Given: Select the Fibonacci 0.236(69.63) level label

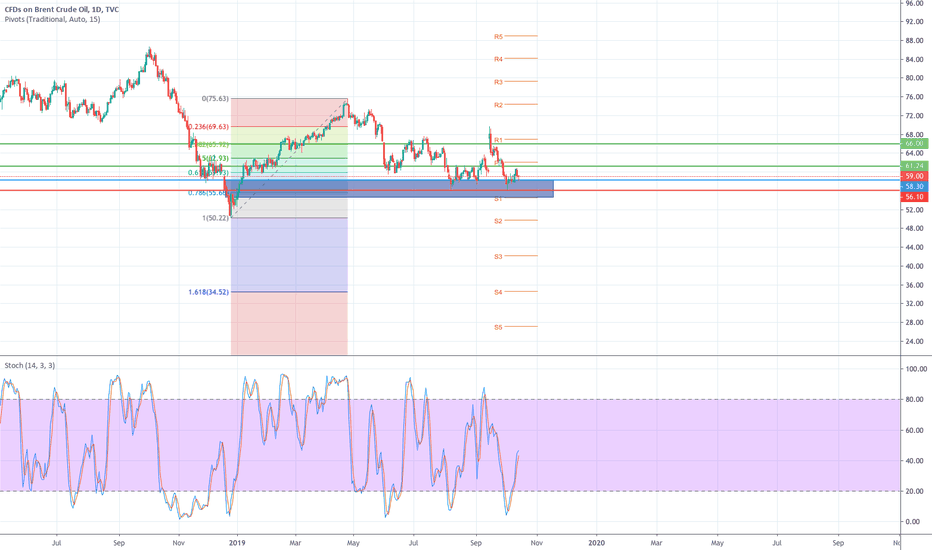Looking at the screenshot, I should [209, 127].
